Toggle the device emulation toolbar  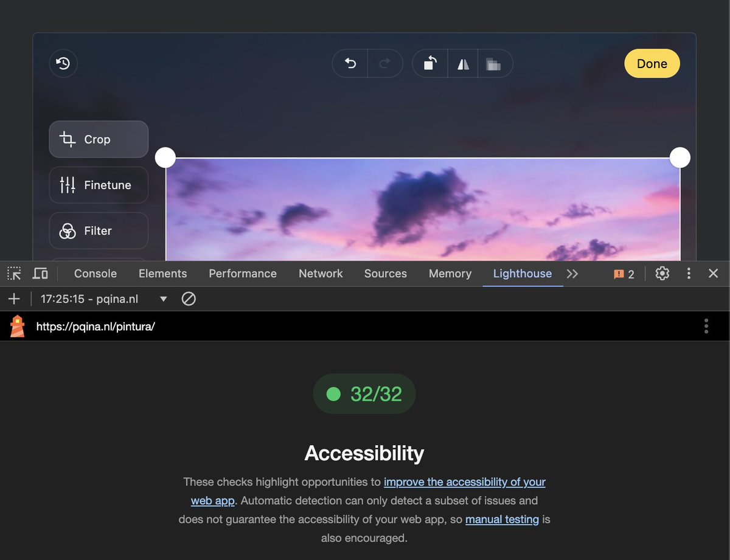(40, 273)
